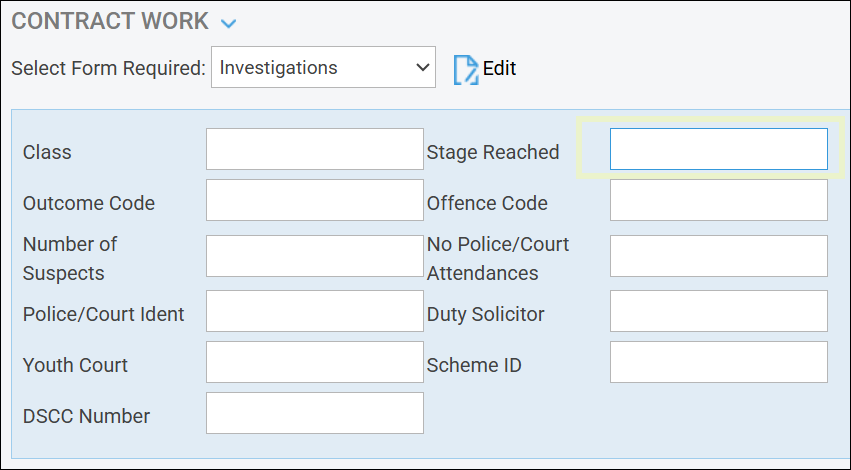
Task: Click the 'DSCC Number' label text
Action: pyautogui.click(x=86, y=416)
